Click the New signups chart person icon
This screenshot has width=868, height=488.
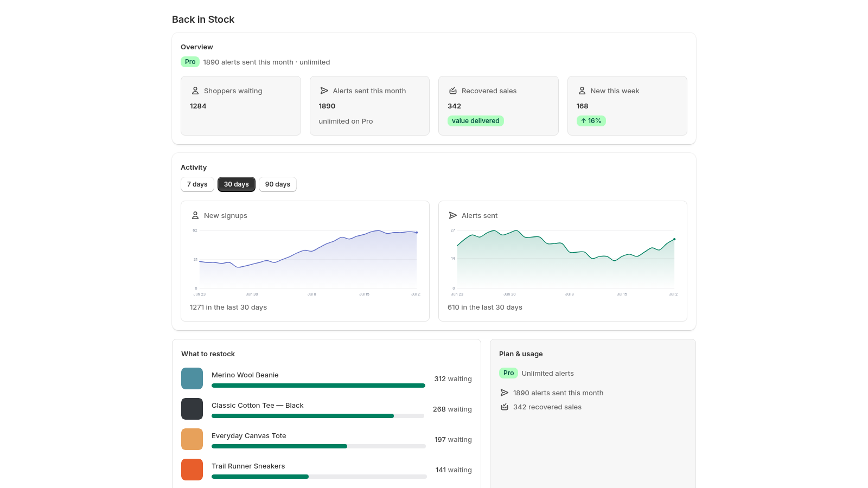click(x=195, y=215)
